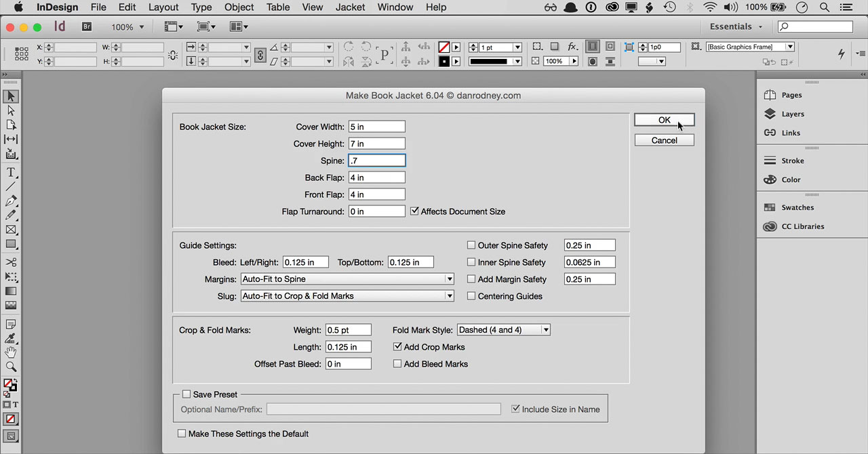Select the Rectangle tool
This screenshot has width=868, height=454.
pos(11,244)
